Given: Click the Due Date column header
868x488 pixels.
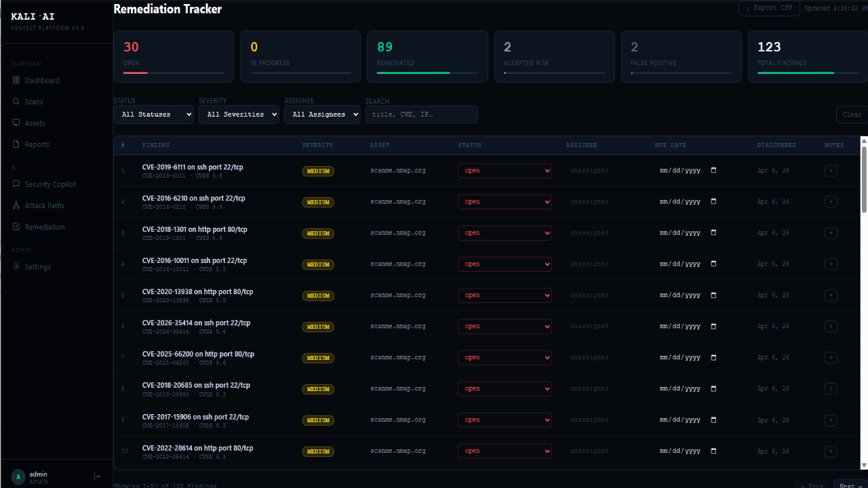Looking at the screenshot, I should pos(671,145).
